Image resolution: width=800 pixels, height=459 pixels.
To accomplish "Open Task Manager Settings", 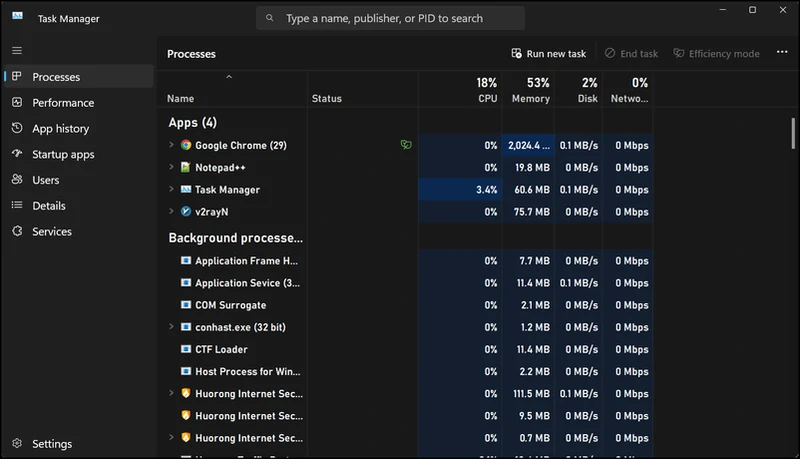I will point(52,444).
